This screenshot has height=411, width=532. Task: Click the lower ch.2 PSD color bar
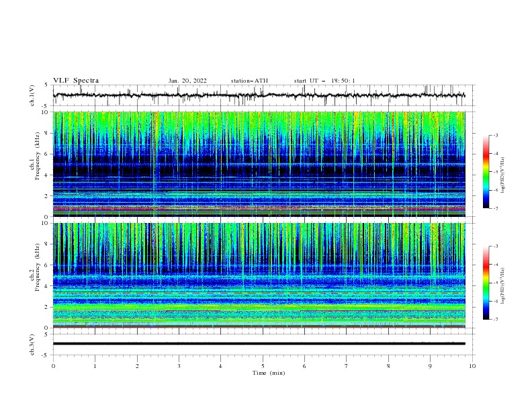(x=486, y=283)
